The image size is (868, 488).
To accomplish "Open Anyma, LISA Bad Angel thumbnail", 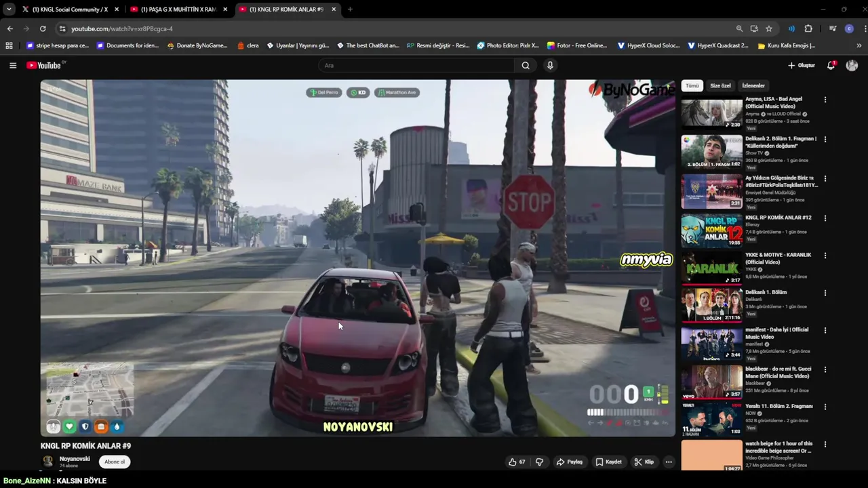I will (711, 113).
